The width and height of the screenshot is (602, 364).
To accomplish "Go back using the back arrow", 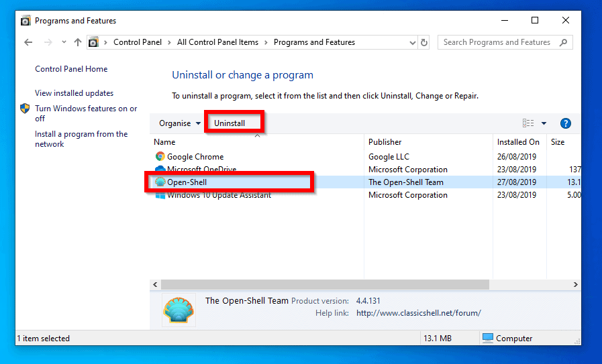I will (28, 42).
